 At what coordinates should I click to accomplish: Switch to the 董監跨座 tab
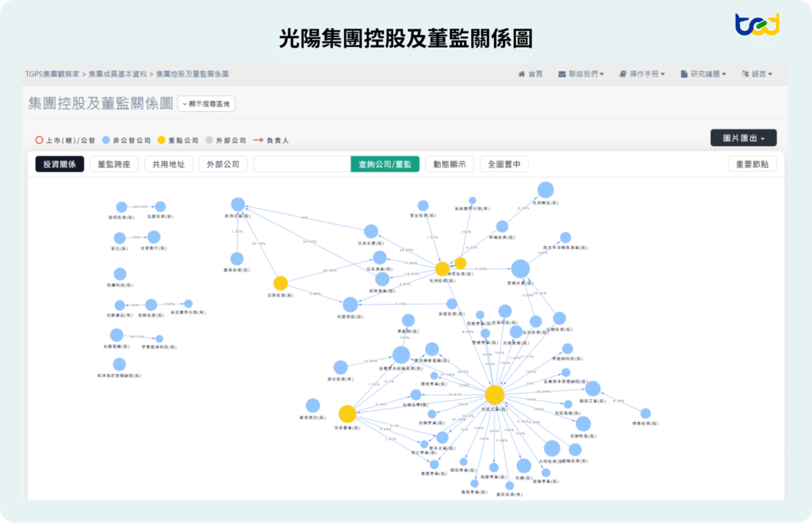114,164
